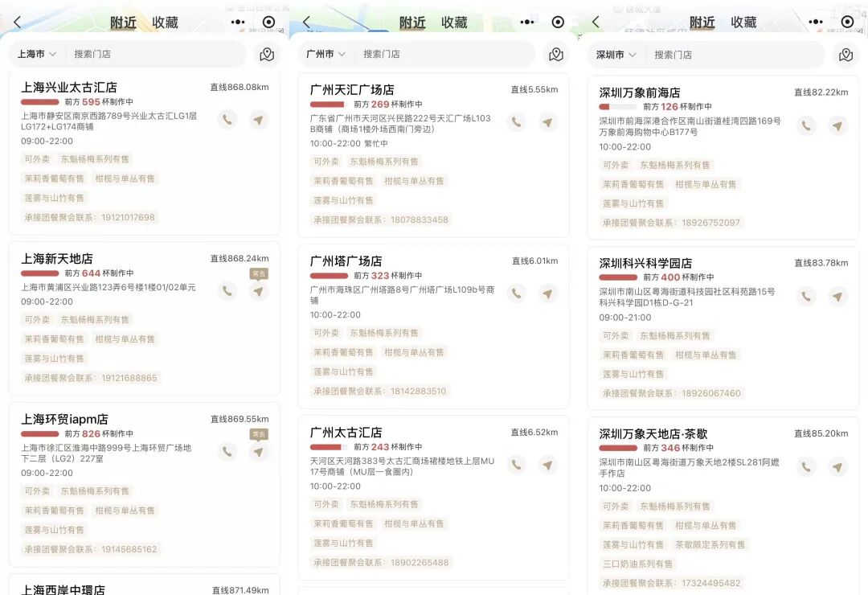
Task: Navigate to 广州天汇广场店
Action: (547, 122)
